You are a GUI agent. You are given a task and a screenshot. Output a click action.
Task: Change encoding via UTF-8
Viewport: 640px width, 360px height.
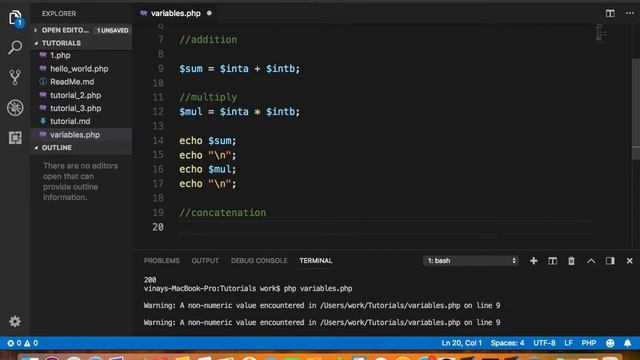[x=544, y=343]
